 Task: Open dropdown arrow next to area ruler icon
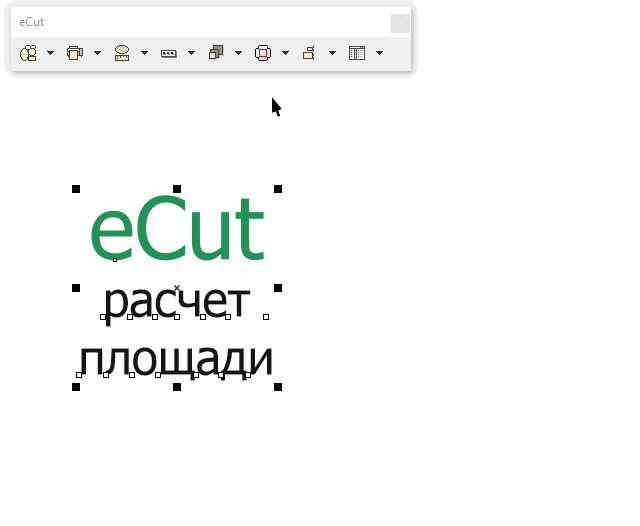144,53
